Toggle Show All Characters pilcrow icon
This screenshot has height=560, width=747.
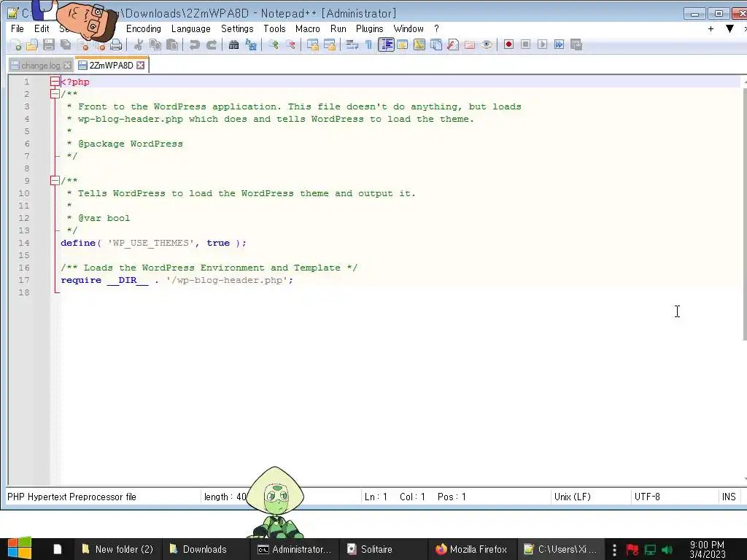pyautogui.click(x=368, y=44)
